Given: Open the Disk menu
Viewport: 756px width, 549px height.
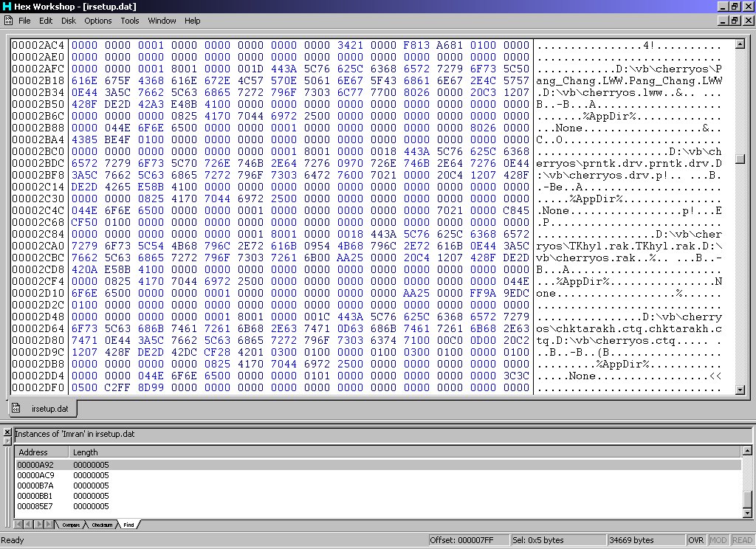Looking at the screenshot, I should click(69, 21).
